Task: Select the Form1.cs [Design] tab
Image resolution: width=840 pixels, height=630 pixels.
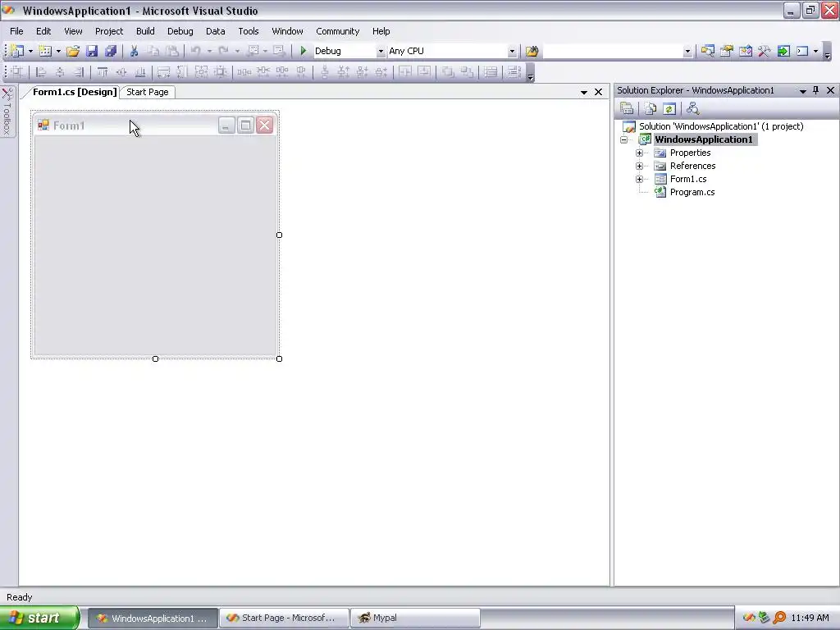Action: tap(75, 92)
